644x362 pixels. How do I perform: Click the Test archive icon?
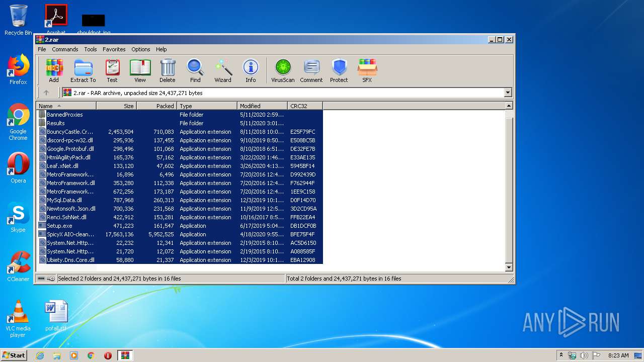point(112,70)
